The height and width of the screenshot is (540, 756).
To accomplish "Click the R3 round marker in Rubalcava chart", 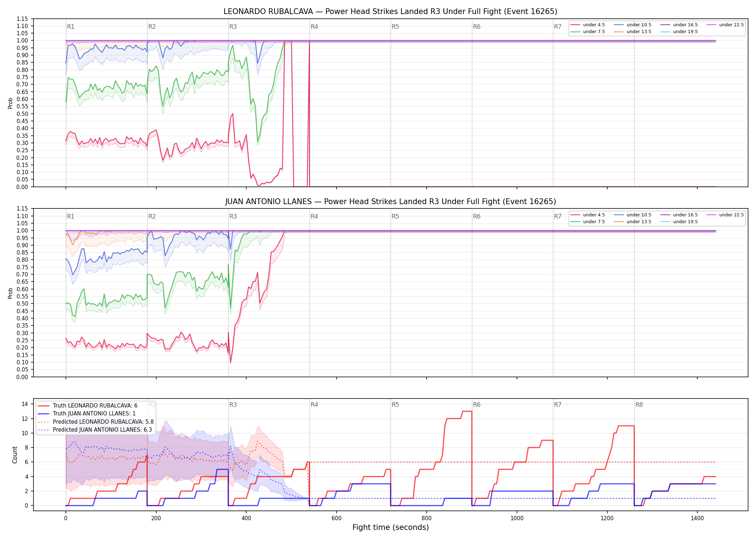I will click(233, 27).
